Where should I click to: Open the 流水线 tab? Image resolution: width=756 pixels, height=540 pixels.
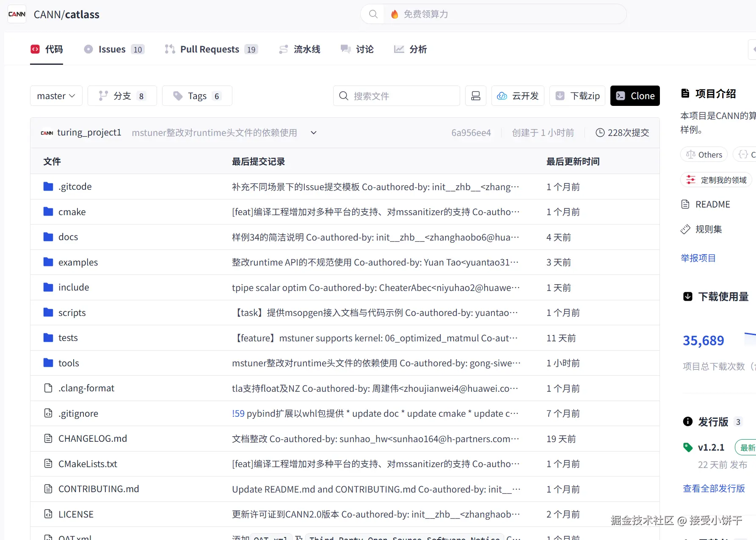[x=299, y=49]
